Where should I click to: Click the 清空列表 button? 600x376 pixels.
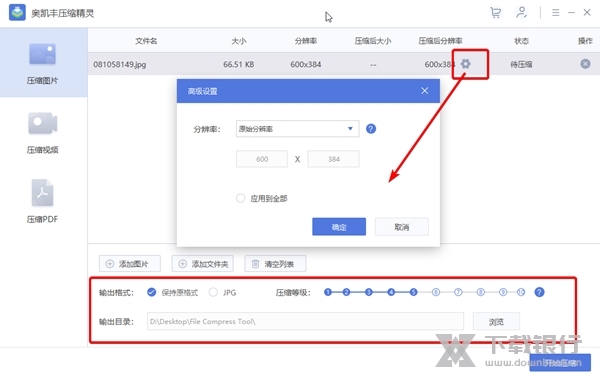(x=275, y=264)
